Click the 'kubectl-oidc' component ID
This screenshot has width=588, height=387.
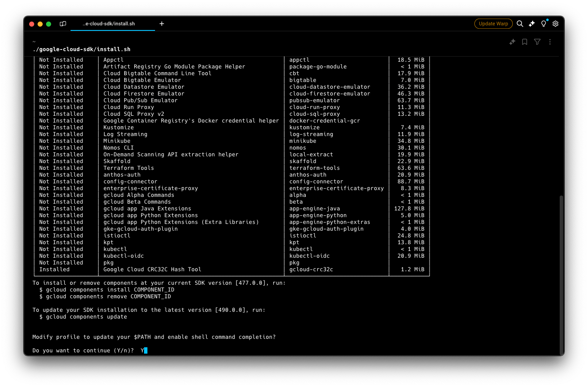(310, 256)
